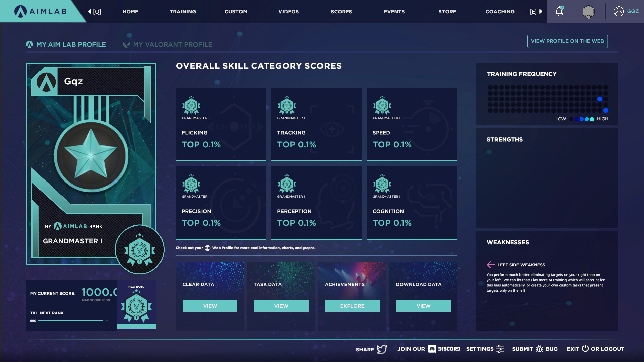The height and width of the screenshot is (362, 644).
Task: Click the hexagon rank badge icon in header
Action: pyautogui.click(x=588, y=12)
